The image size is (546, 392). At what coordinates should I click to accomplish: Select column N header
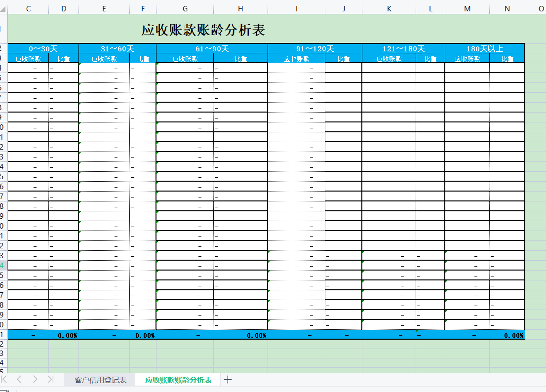(x=507, y=9)
